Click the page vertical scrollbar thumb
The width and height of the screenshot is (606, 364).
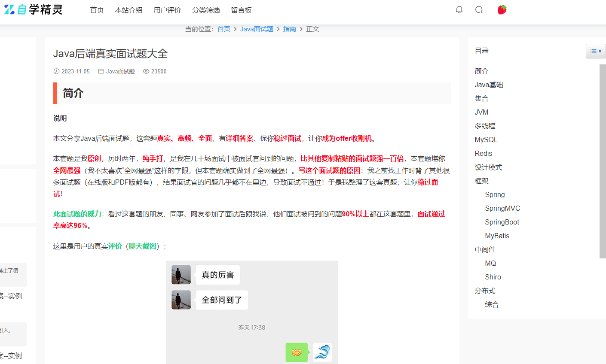(603, 161)
